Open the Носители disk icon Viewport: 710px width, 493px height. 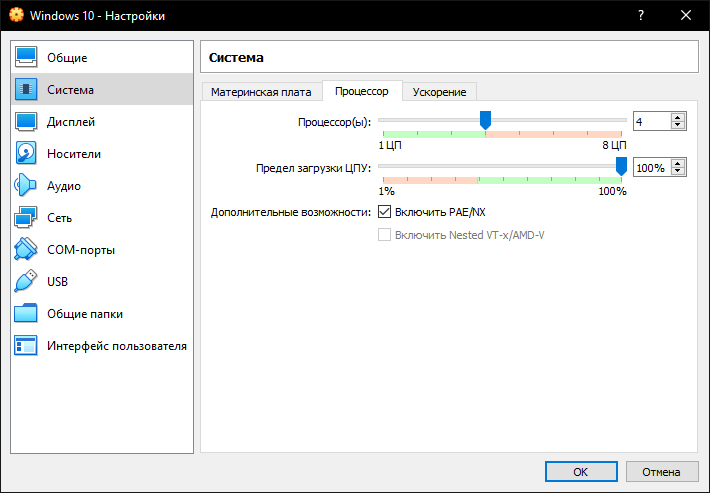pyautogui.click(x=26, y=153)
